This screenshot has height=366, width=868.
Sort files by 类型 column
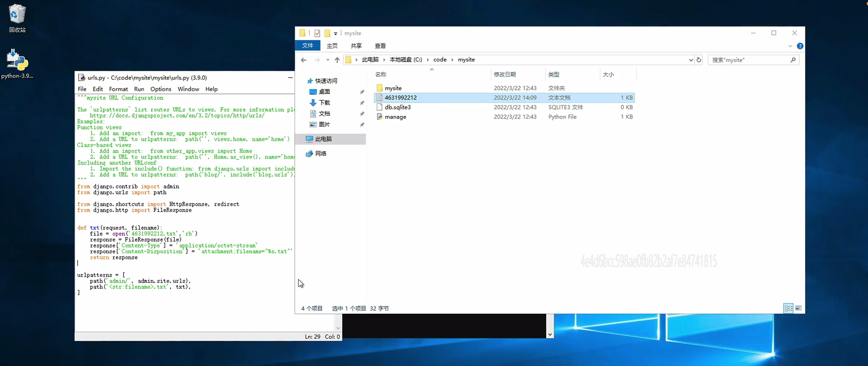click(x=554, y=75)
